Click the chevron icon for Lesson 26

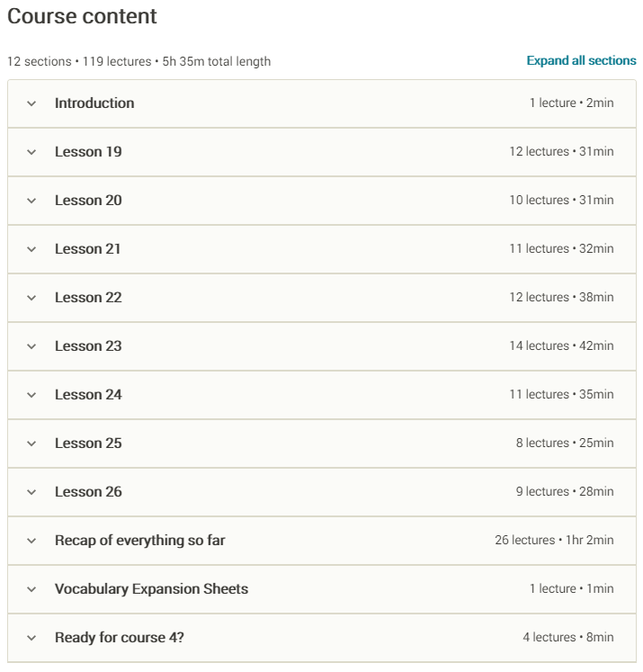click(x=31, y=492)
